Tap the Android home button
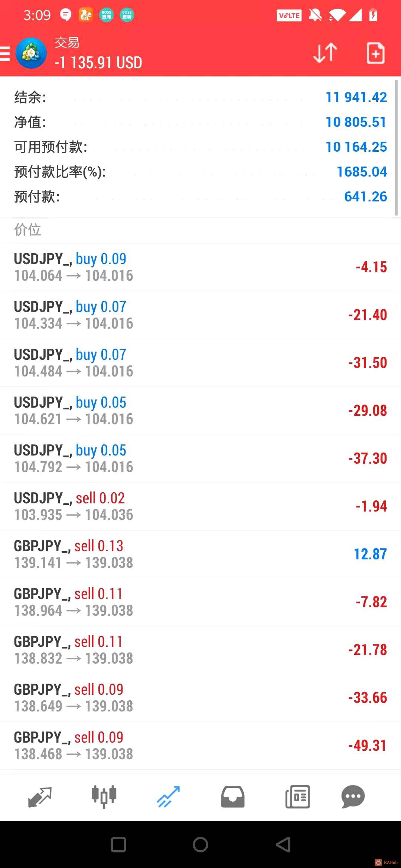401x868 pixels. (200, 845)
